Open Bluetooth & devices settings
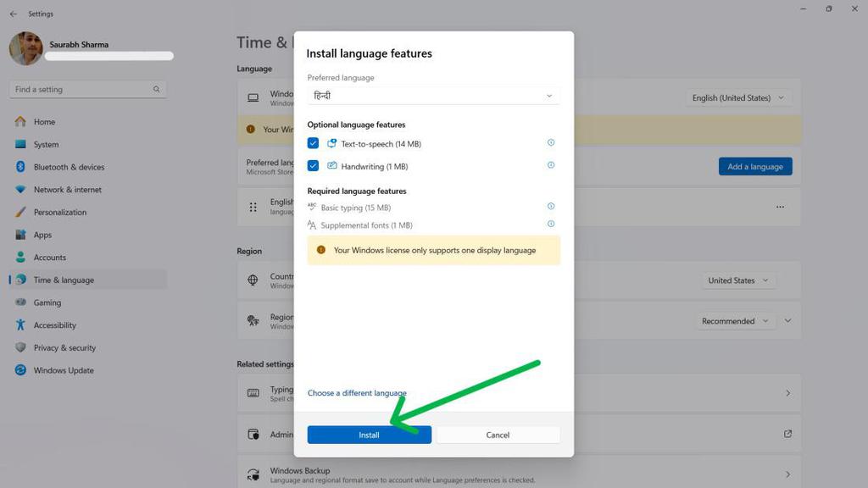This screenshot has width=868, height=488. pos(87,167)
